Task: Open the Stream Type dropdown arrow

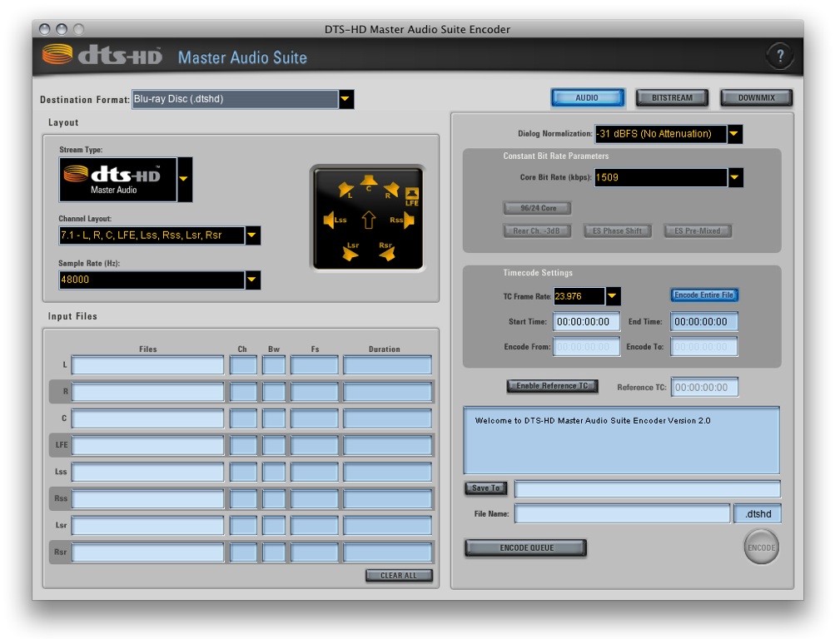Action: pos(184,180)
